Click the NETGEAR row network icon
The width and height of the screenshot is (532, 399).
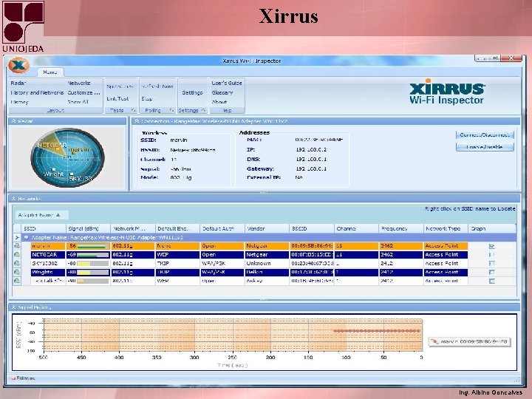pyautogui.click(x=17, y=254)
